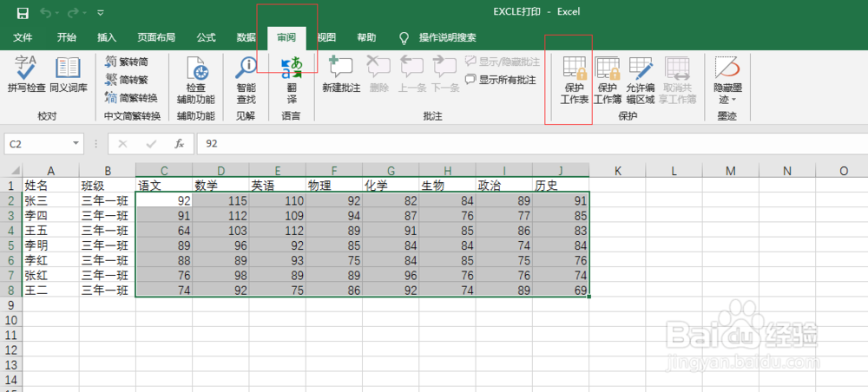
Task: Click name cell 李明
Action: [51, 245]
